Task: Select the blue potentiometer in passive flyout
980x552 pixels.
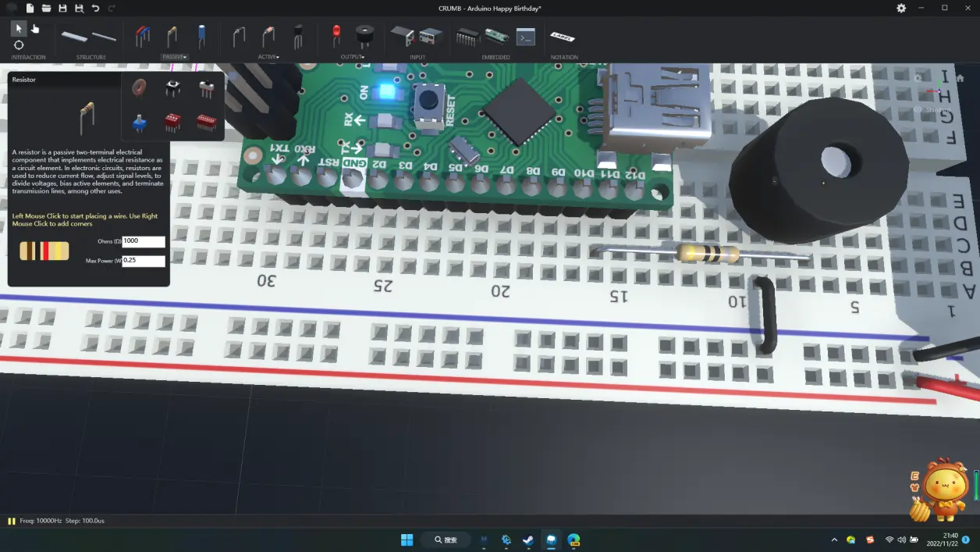Action: coord(140,123)
